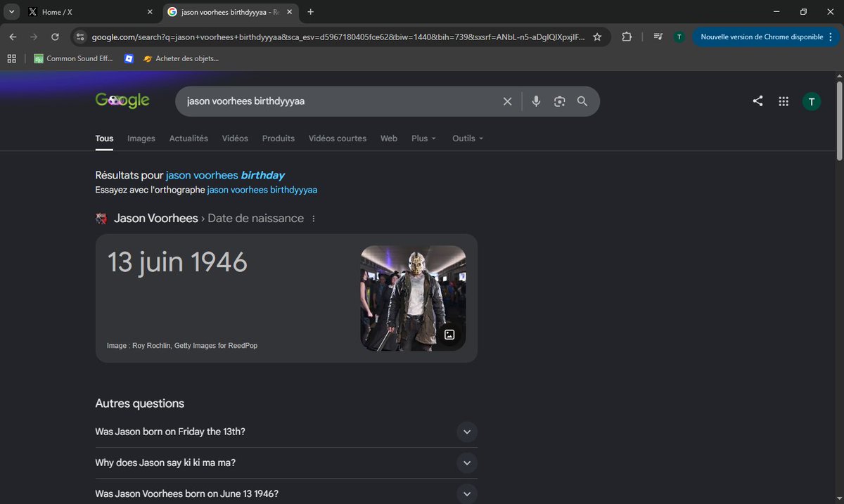Screen dimensions: 844x504
Task: Clear the search query with X
Action: click(x=507, y=101)
